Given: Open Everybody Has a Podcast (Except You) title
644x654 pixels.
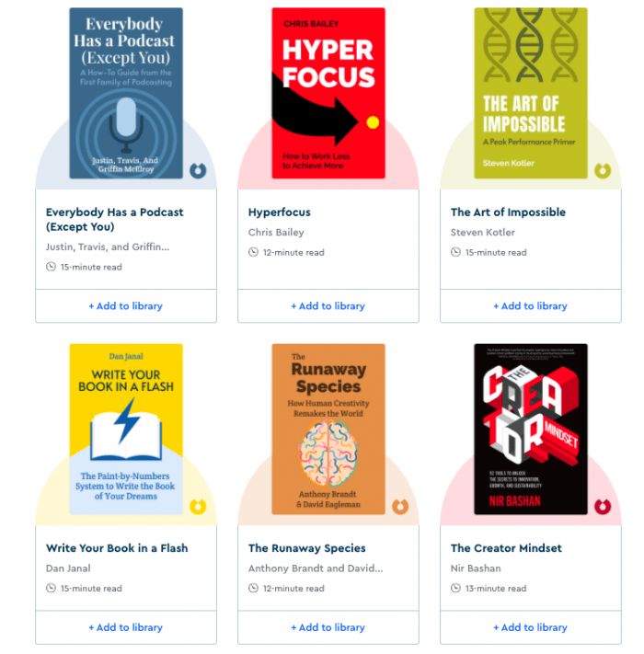Looking at the screenshot, I should point(114,220).
